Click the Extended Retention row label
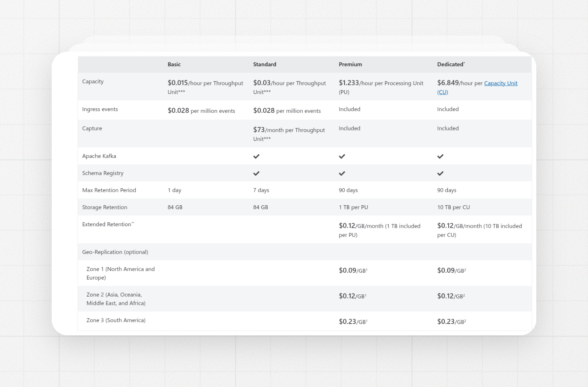The height and width of the screenshot is (387, 588). [108, 224]
